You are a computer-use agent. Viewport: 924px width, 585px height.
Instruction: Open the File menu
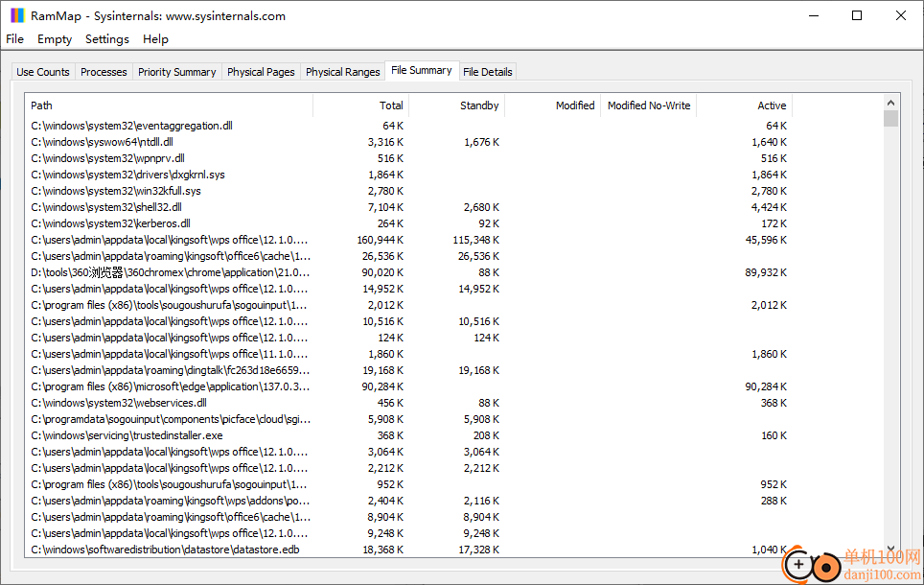coord(14,39)
